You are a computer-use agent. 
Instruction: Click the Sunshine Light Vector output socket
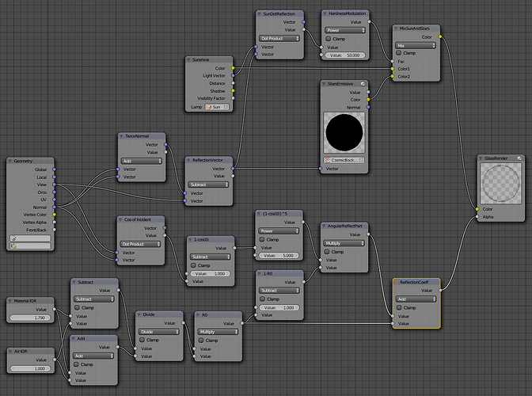pyautogui.click(x=233, y=76)
